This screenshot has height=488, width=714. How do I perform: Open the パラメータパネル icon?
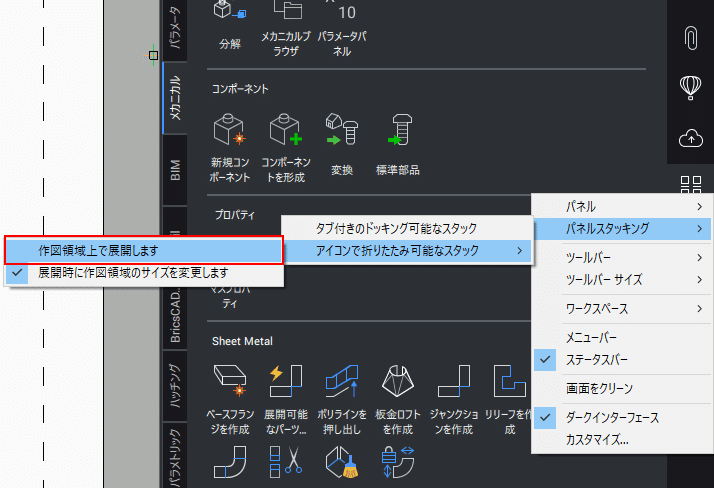pyautogui.click(x=342, y=10)
